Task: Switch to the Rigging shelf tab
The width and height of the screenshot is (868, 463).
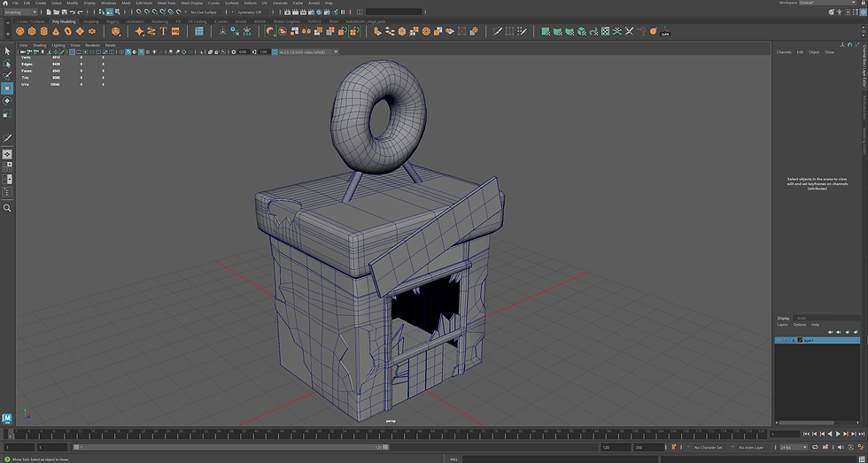Action: pos(113,21)
